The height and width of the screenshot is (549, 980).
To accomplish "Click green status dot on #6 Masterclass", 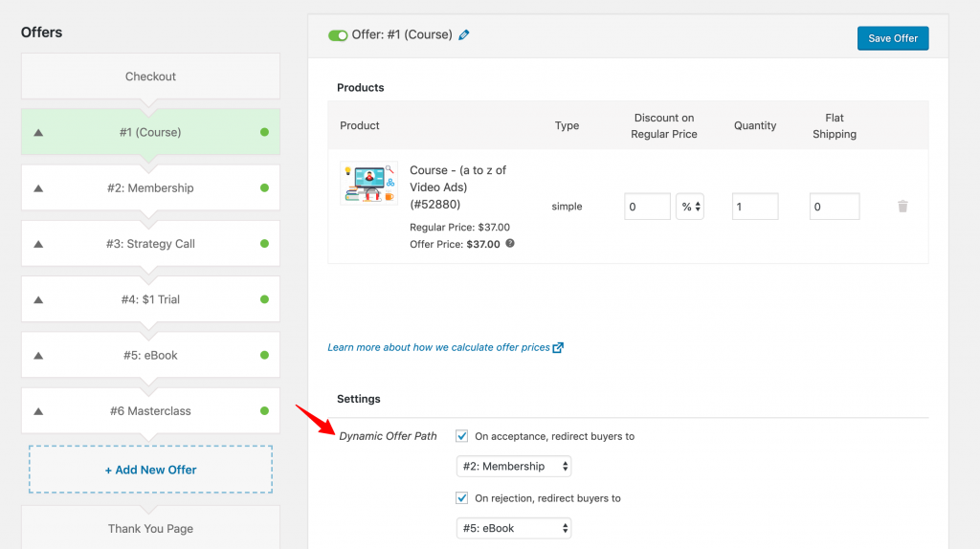I will click(x=264, y=410).
